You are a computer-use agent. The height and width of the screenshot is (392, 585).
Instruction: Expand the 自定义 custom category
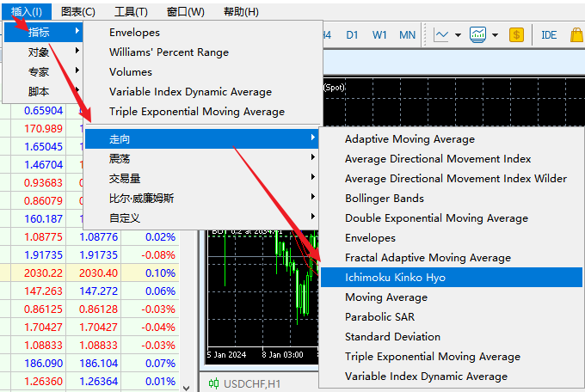[x=201, y=218]
